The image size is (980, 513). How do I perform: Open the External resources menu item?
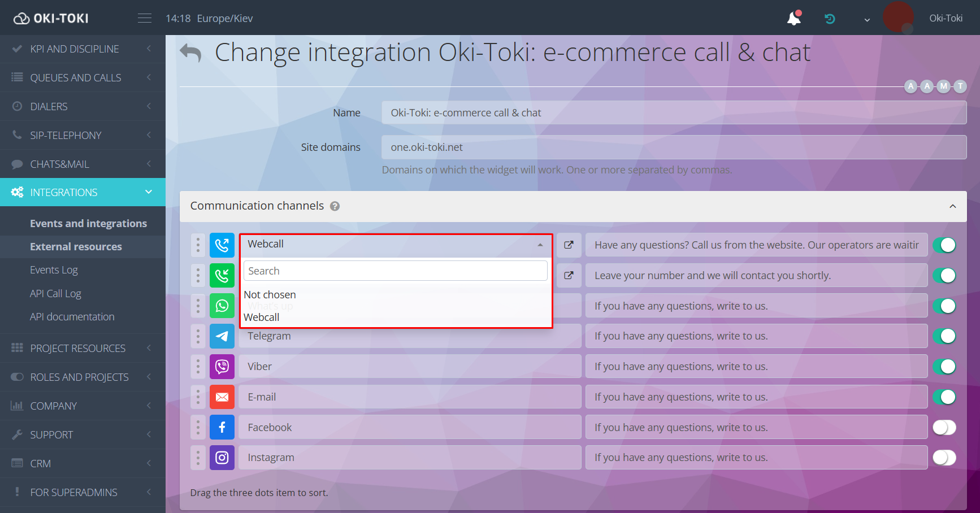point(76,246)
